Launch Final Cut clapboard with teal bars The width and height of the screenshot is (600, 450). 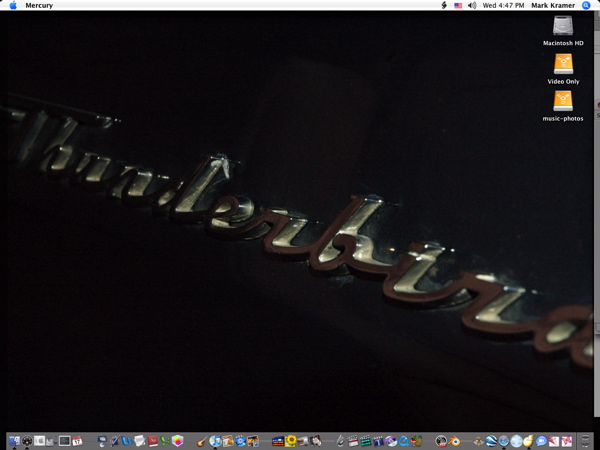click(x=365, y=441)
